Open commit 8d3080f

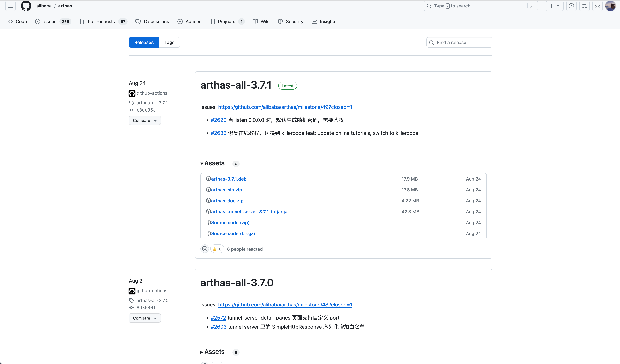(146, 308)
